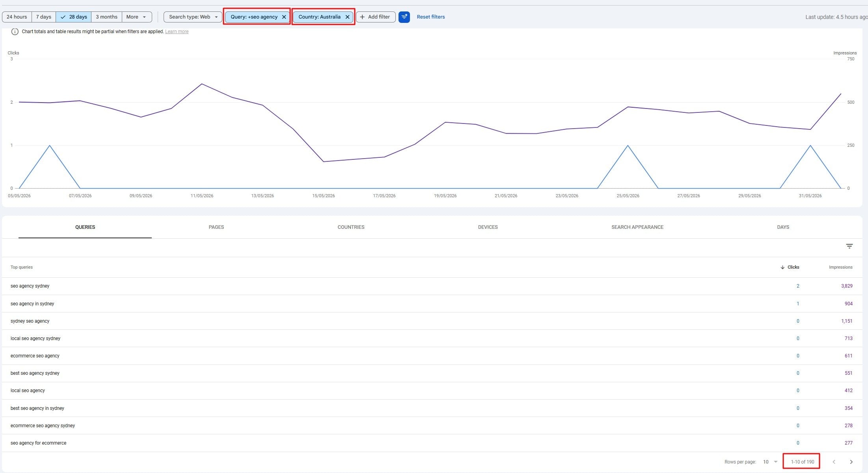Click the impressions dip at 15/05/2026
The image size is (868, 473).
324,162
